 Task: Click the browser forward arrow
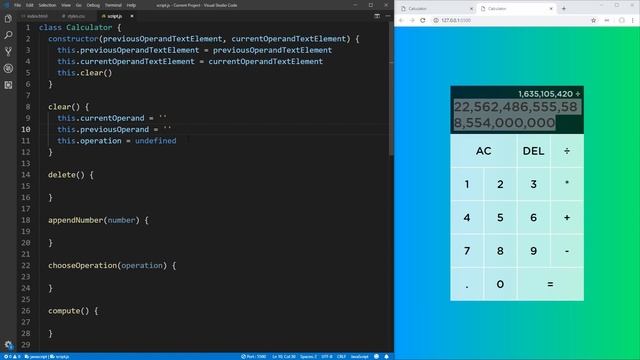412,20
